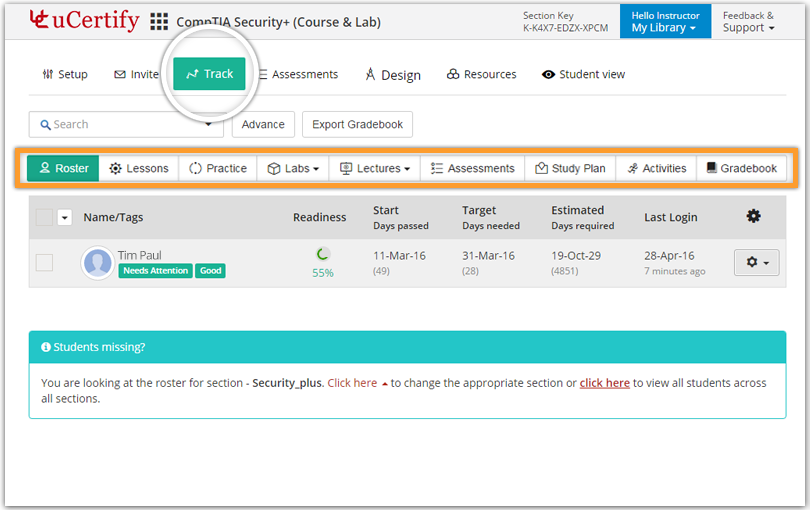The image size is (810, 510).
Task: Click Tim Paul's avatar
Action: tap(97, 262)
